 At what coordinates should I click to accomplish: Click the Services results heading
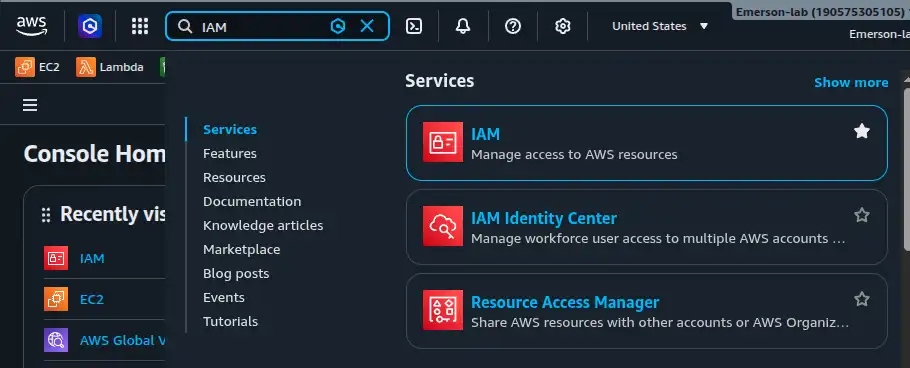439,81
